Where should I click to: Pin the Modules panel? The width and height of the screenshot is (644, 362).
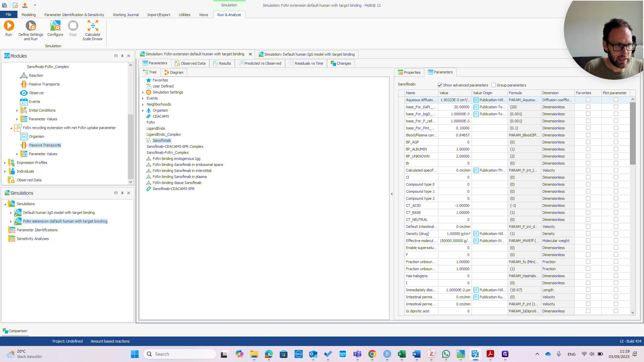(122, 56)
